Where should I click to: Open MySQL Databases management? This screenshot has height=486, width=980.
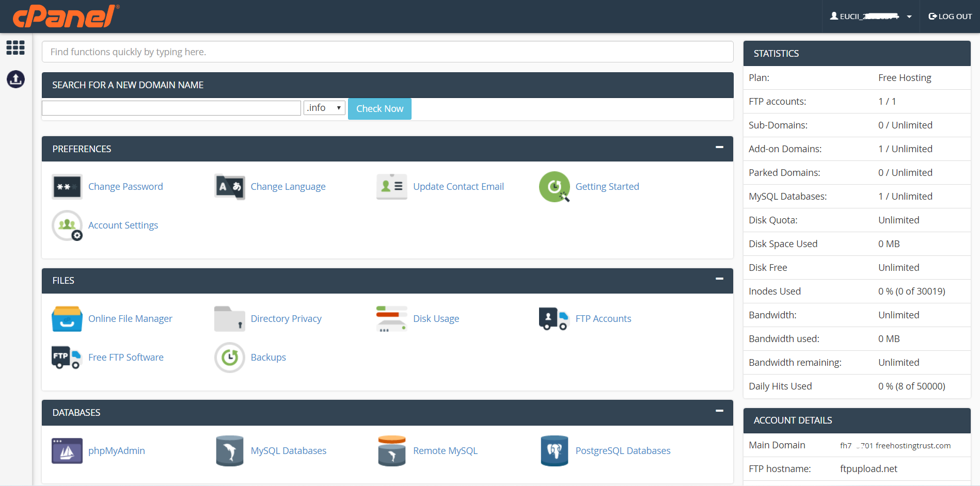[x=288, y=450]
